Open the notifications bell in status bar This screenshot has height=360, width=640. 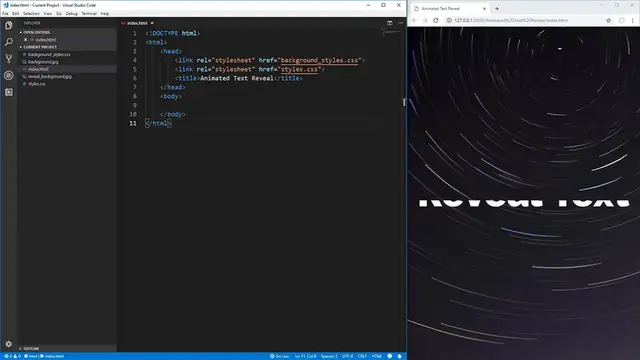pyautogui.click(x=399, y=356)
